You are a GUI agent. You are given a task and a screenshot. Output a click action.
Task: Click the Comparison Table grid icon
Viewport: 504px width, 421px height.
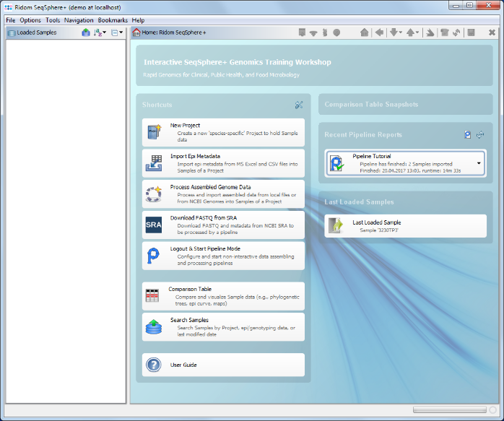coord(152,295)
